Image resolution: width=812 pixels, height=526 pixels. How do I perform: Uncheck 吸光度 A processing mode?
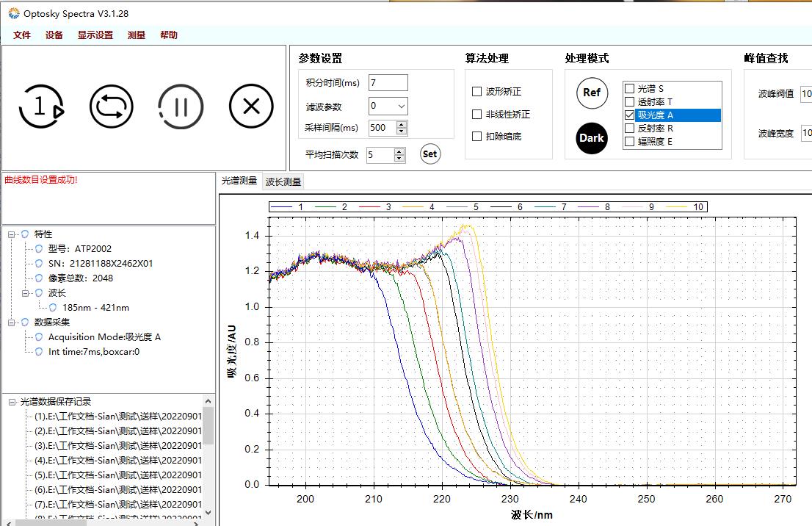(629, 115)
